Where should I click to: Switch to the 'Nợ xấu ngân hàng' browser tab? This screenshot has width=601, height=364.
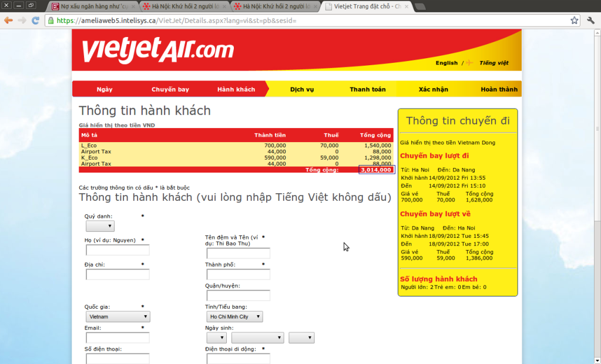93,7
